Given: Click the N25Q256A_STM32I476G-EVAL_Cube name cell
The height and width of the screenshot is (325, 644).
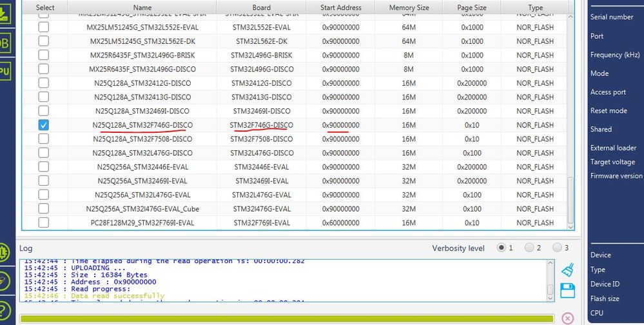Looking at the screenshot, I should click(142, 209).
